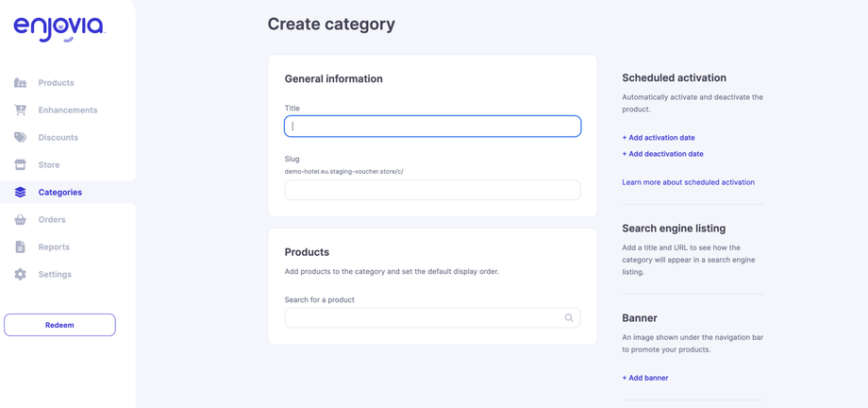The width and height of the screenshot is (868, 408).
Task: Click the Add activation date link
Action: (659, 138)
